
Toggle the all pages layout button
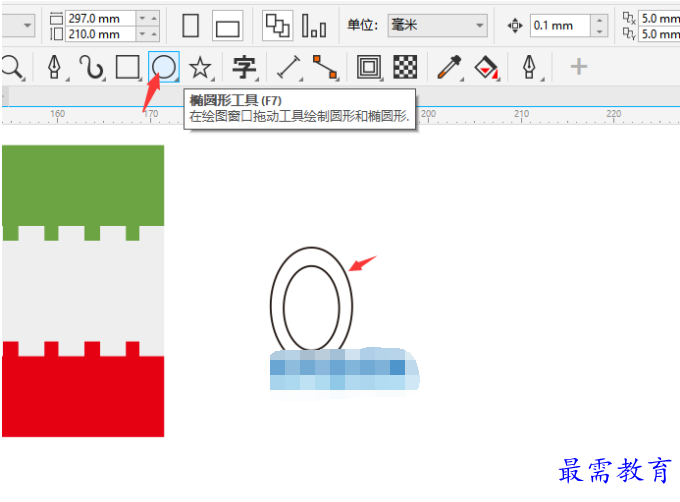[x=278, y=26]
